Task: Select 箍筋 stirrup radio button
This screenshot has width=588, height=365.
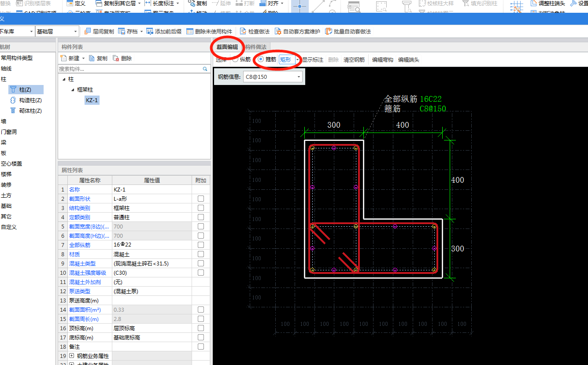Action: tap(261, 59)
